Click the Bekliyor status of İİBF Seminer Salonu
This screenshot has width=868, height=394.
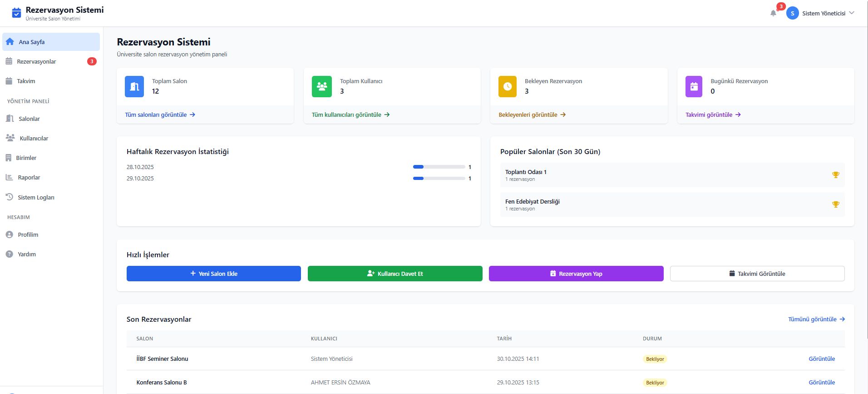point(655,359)
